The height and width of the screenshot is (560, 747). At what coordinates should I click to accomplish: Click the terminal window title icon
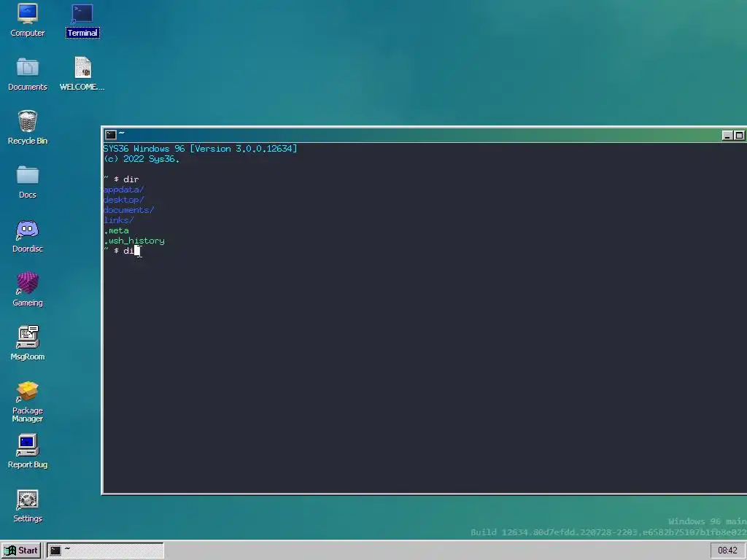click(111, 135)
